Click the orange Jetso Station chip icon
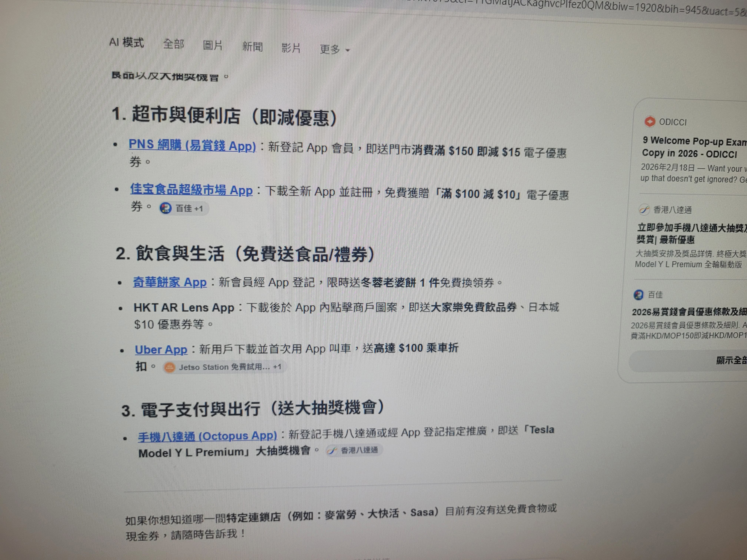Screen dimensions: 747x560 170,367
